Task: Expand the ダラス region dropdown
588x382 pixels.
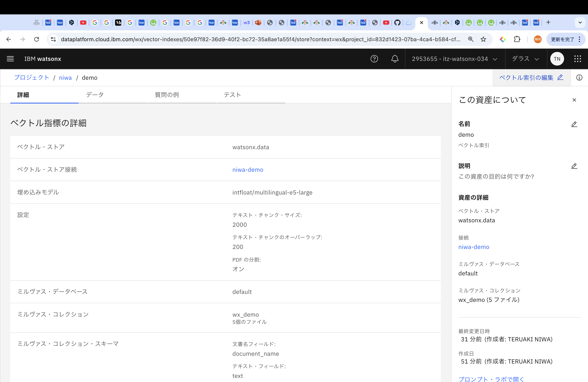Action: click(525, 59)
